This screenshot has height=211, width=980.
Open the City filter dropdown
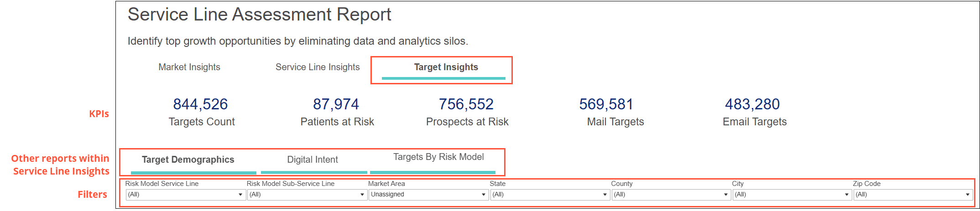coord(792,195)
